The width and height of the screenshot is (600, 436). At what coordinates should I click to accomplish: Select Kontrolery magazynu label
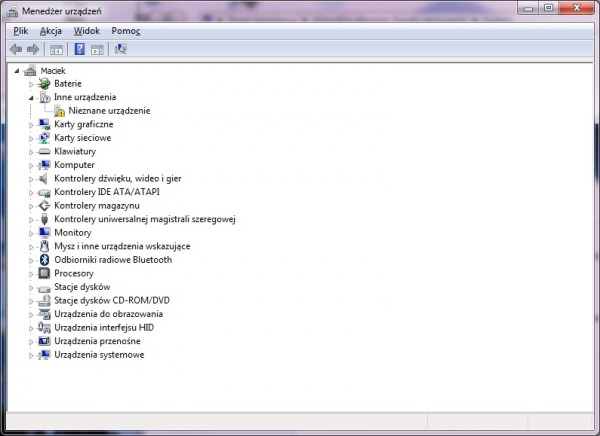tap(97, 206)
